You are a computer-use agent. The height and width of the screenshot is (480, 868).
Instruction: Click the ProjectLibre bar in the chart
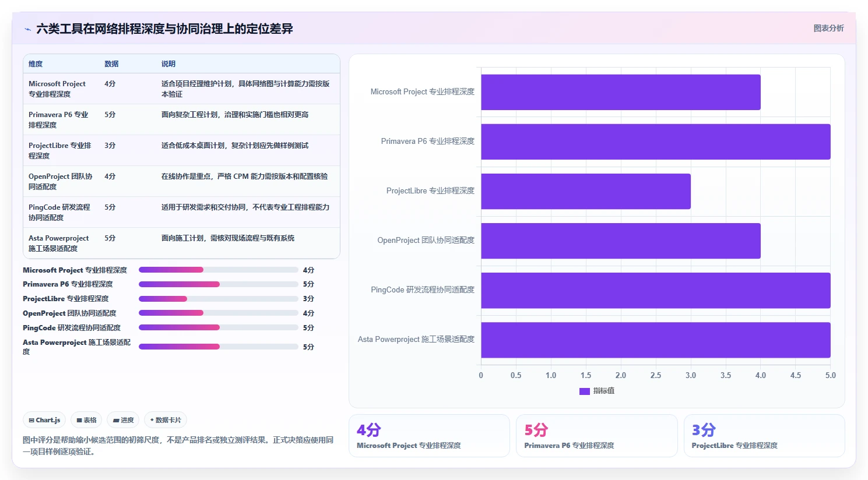(586, 191)
